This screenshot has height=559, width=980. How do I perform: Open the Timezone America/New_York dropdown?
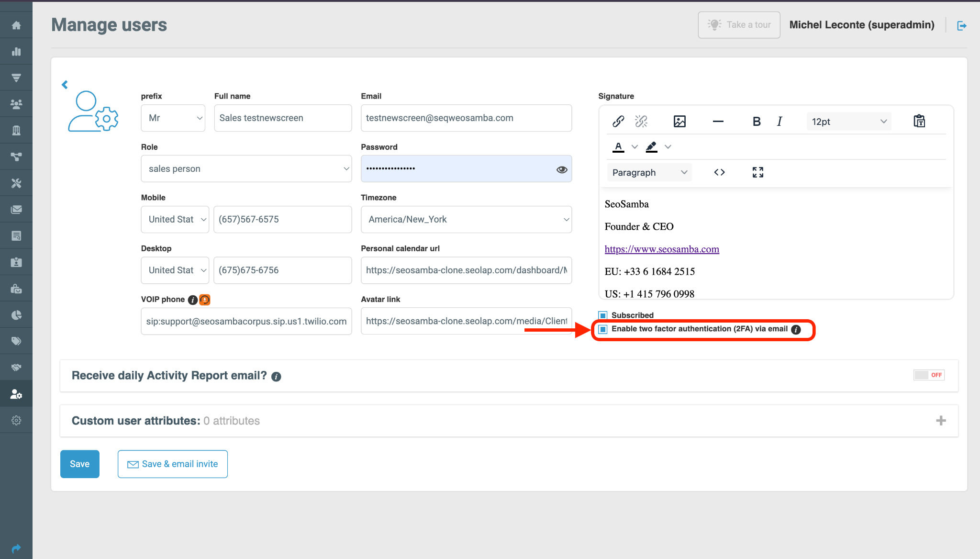click(467, 220)
